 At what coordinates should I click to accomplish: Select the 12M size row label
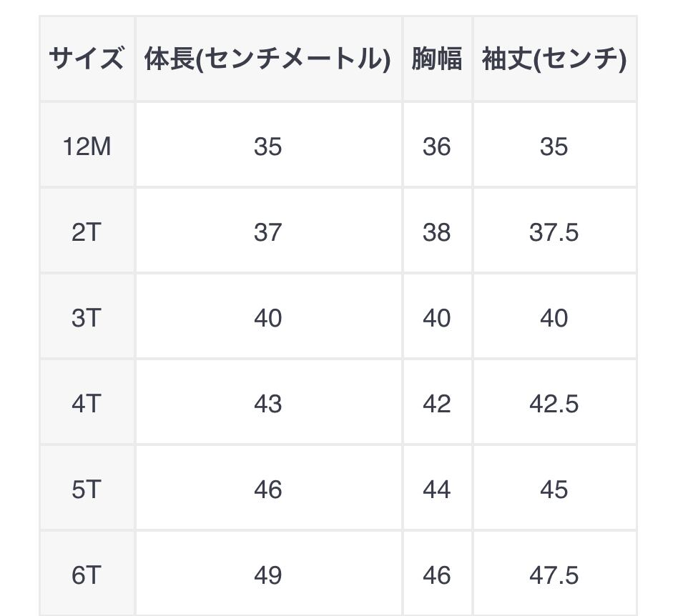pos(87,146)
